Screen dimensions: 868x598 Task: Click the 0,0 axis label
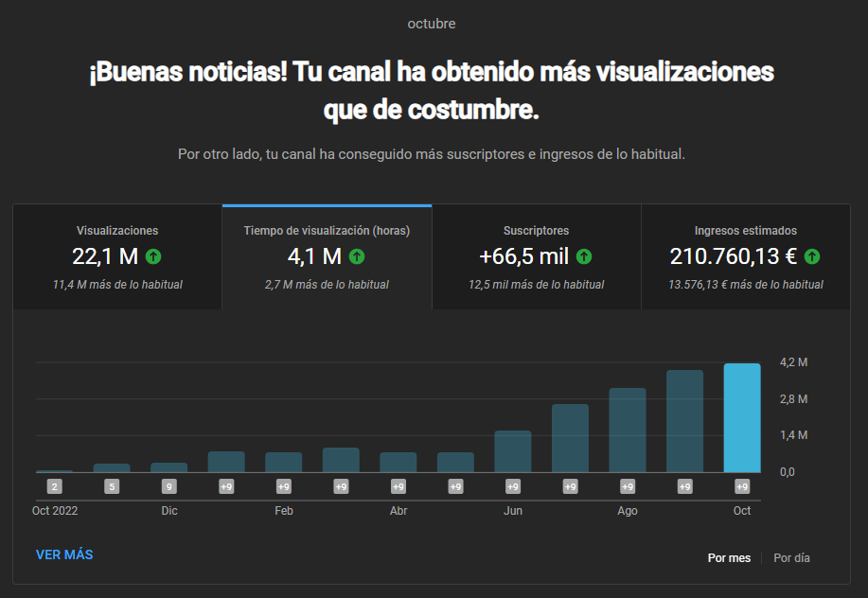[x=787, y=472]
